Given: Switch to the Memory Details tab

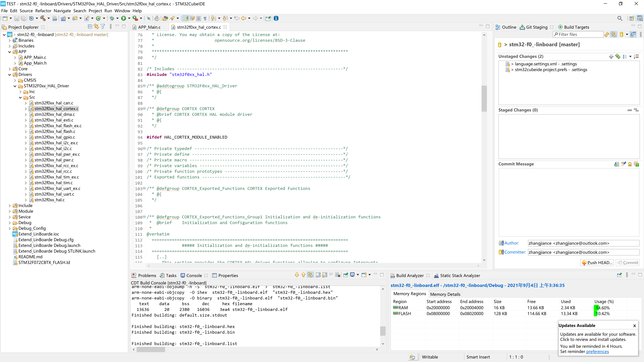Looking at the screenshot, I should pos(445,294).
